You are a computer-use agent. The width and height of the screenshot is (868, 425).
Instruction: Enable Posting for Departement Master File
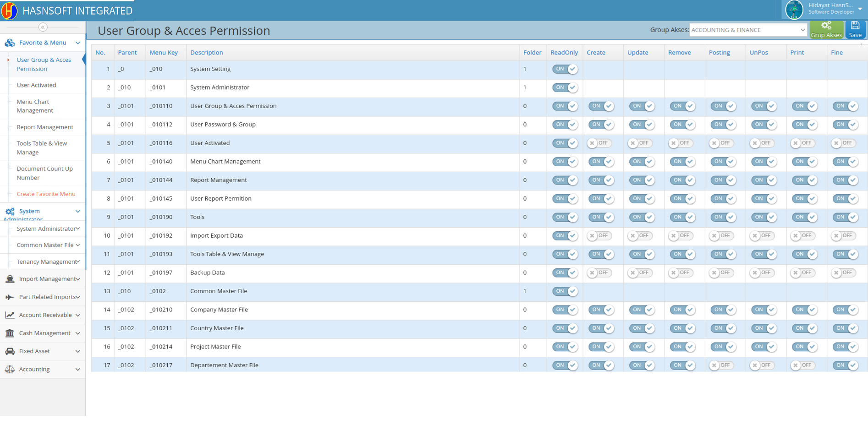click(x=721, y=365)
